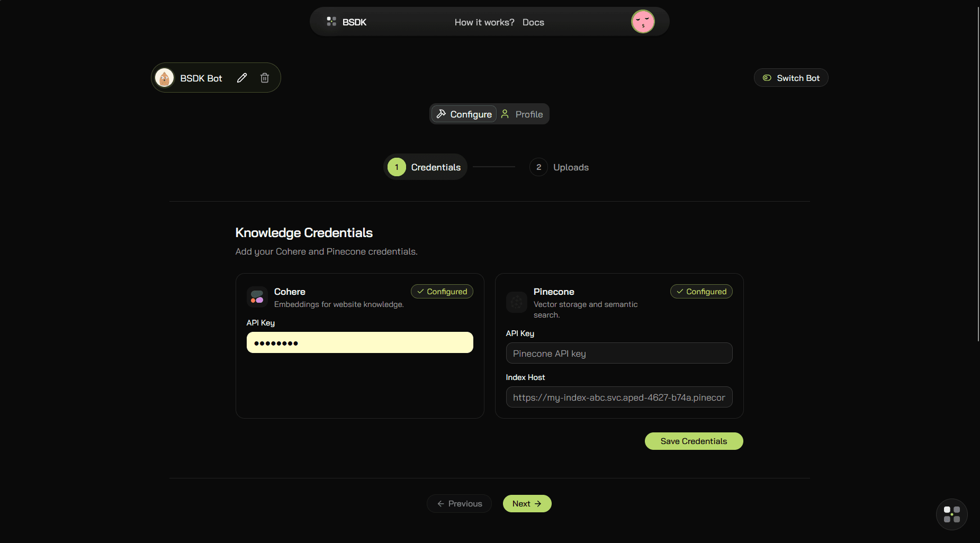
Task: Click 'Embeddings for website knowledge.' text
Action: [x=339, y=304]
